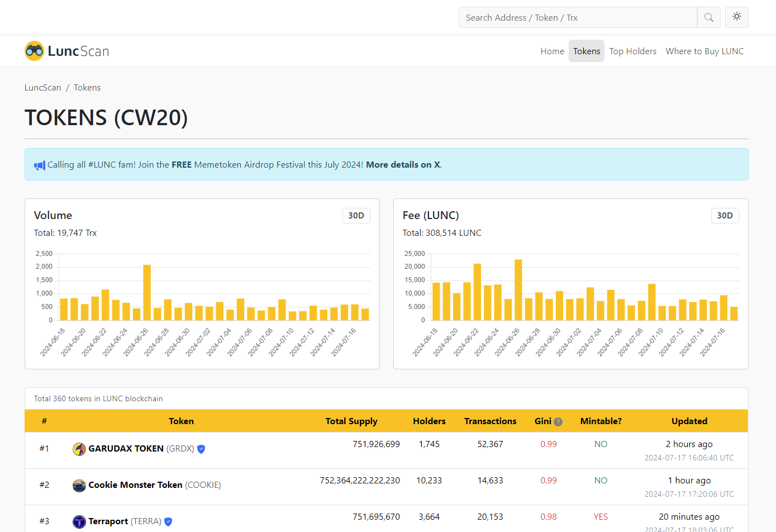The width and height of the screenshot is (776, 532).
Task: Click the verified badge next to GRDX
Action: [x=201, y=449]
